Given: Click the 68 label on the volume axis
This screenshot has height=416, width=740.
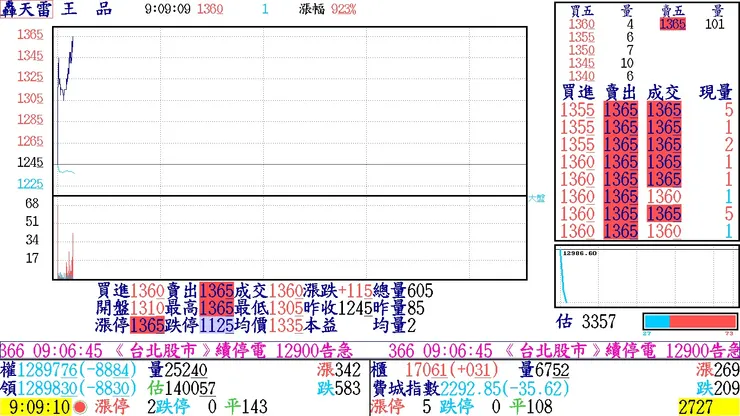Looking at the screenshot, I should point(32,203).
